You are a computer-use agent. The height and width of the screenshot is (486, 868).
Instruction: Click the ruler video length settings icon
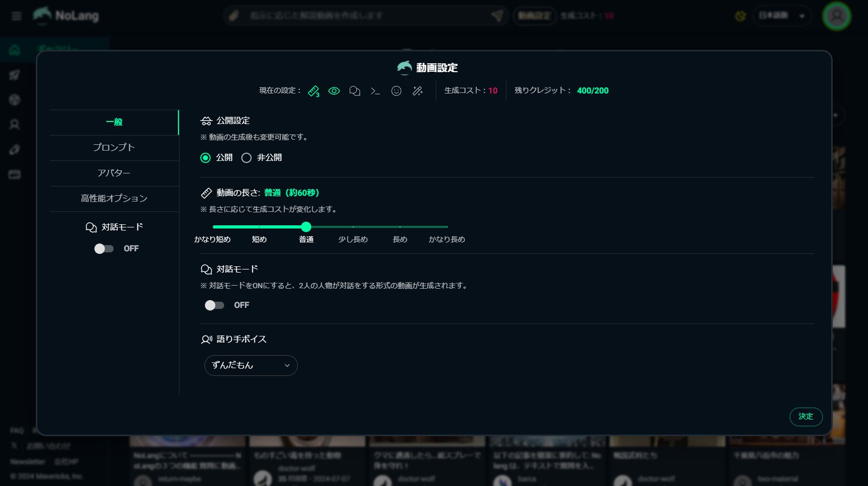[313, 90]
